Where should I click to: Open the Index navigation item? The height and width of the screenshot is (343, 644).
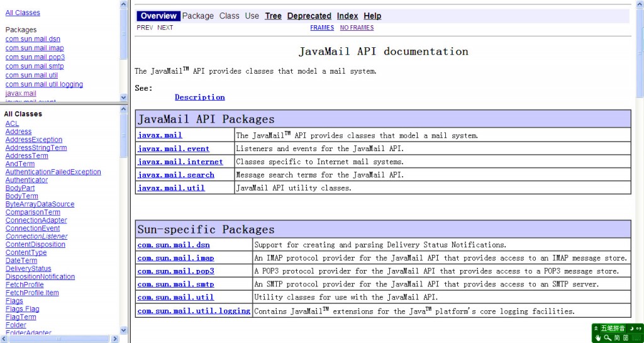347,16
